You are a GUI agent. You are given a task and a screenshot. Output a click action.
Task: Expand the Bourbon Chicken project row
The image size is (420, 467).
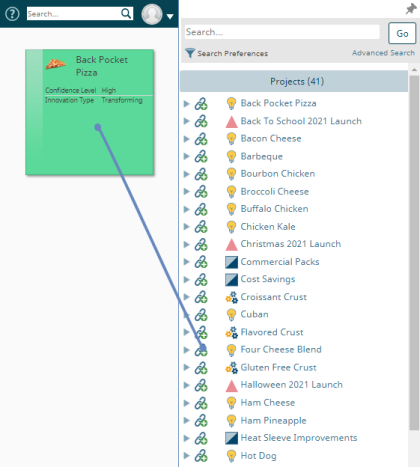point(187,174)
